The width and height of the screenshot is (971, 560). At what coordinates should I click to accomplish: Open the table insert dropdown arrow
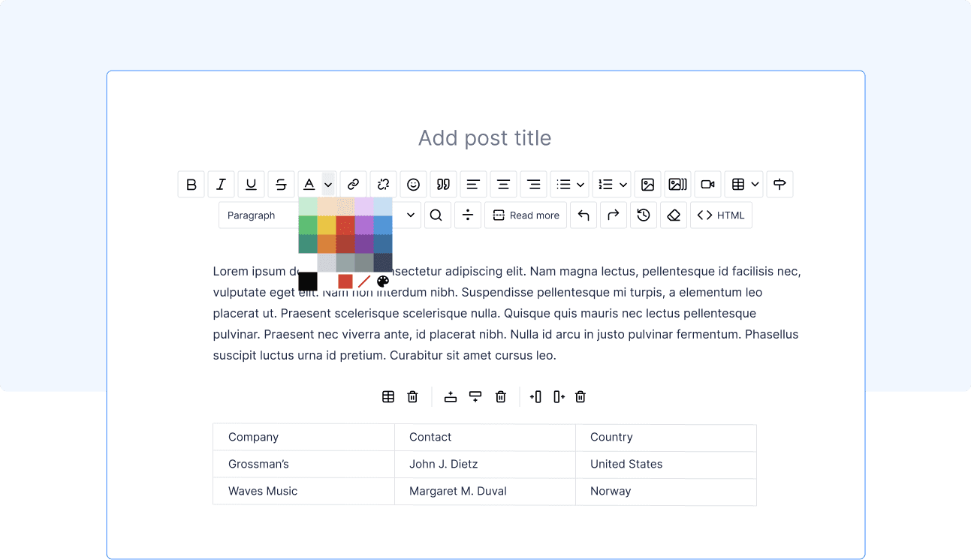tap(755, 184)
